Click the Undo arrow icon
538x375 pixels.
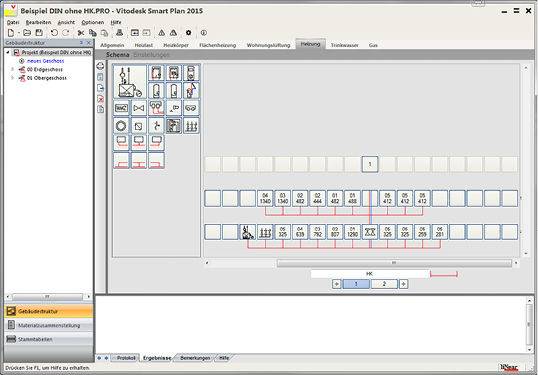click(x=54, y=33)
